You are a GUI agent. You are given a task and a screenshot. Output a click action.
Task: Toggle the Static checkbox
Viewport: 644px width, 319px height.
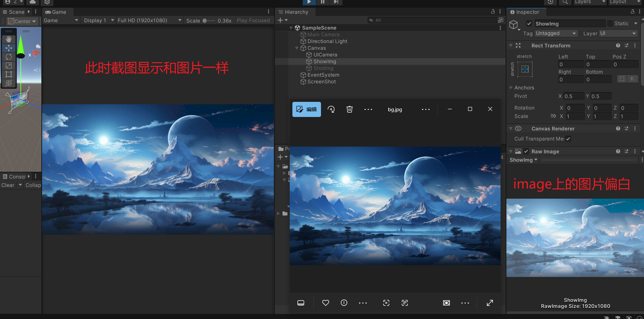610,24
